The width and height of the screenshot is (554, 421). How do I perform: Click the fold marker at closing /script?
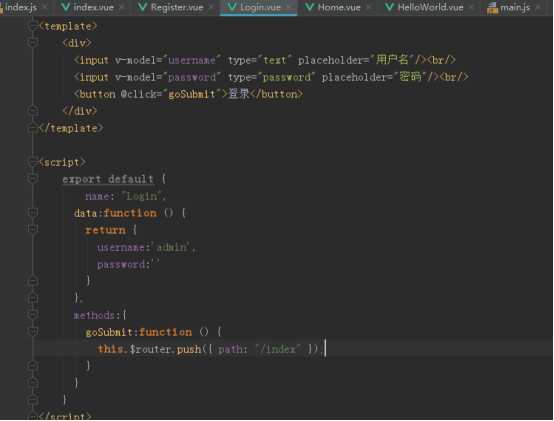(x=33, y=416)
